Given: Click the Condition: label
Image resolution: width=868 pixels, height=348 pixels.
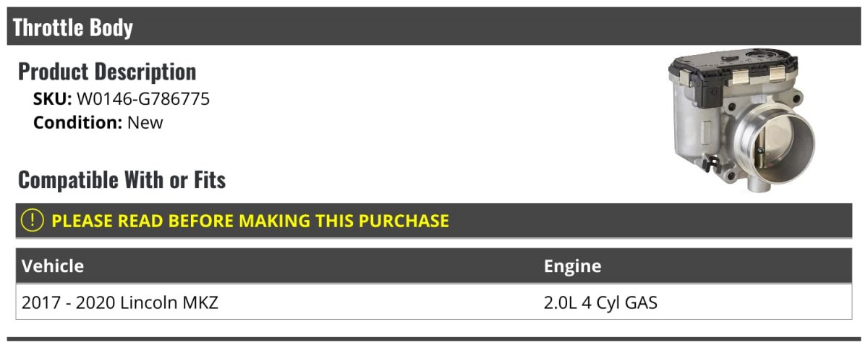Looking at the screenshot, I should click(77, 122).
